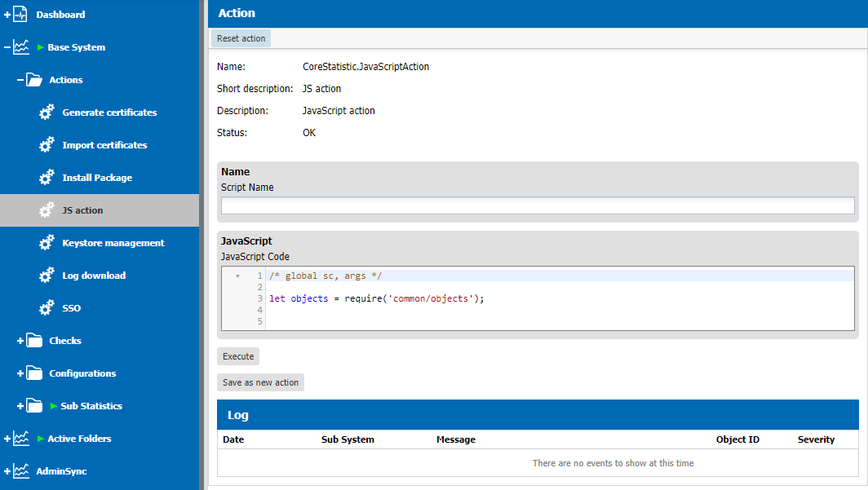This screenshot has width=868, height=490.
Task: Open the Log download action
Action: coord(94,276)
